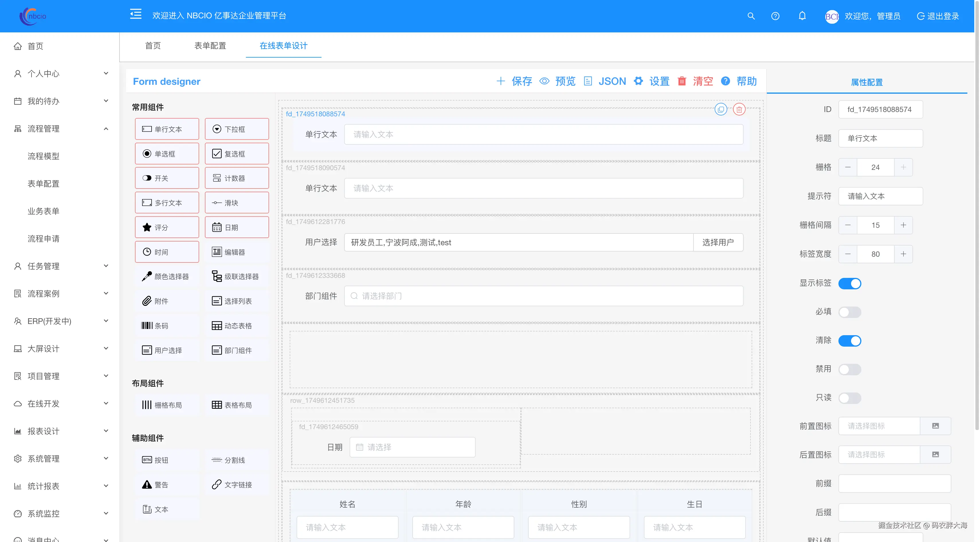This screenshot has height=542, width=980.
Task: Click the notification bell icon
Action: [x=802, y=16]
